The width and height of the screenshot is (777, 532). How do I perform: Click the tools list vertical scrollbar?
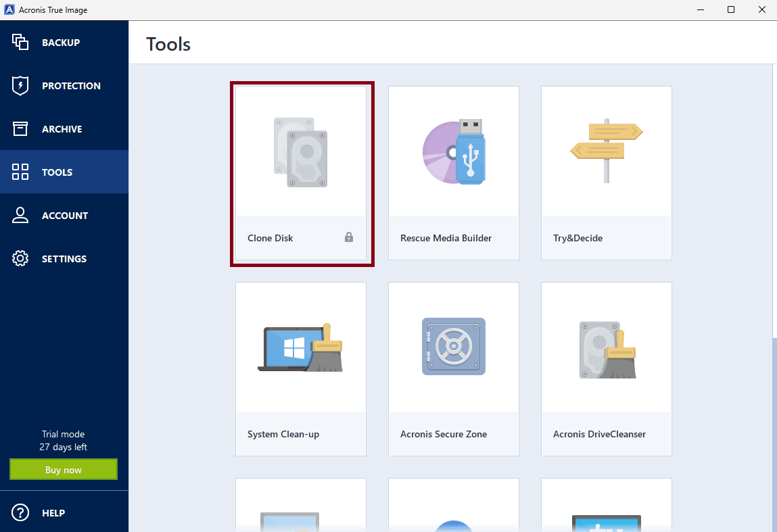(774, 297)
